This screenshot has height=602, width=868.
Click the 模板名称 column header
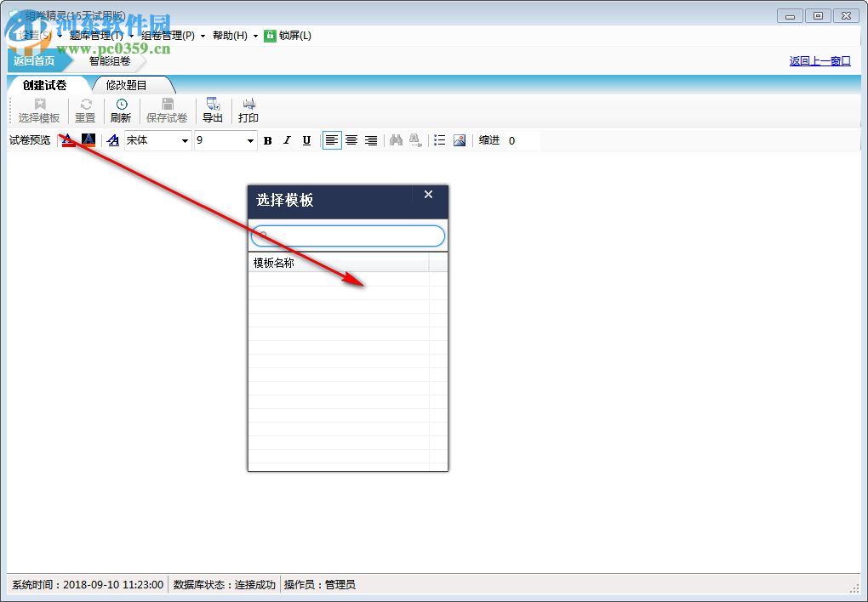coord(339,263)
